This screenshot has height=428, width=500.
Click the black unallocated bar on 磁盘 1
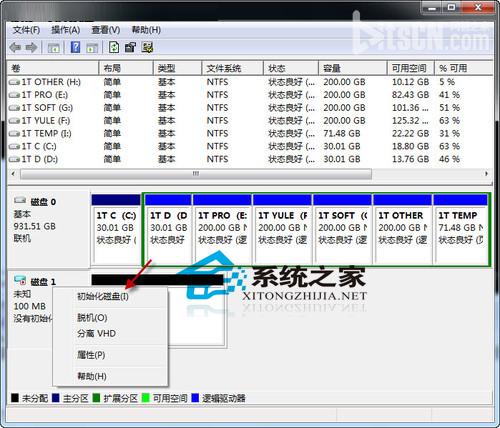[157, 280]
